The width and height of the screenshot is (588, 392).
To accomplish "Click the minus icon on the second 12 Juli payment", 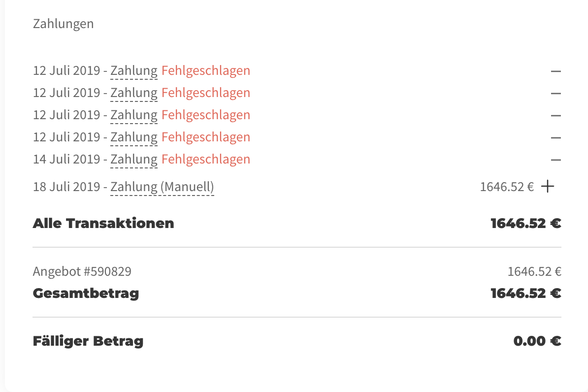I will click(556, 93).
